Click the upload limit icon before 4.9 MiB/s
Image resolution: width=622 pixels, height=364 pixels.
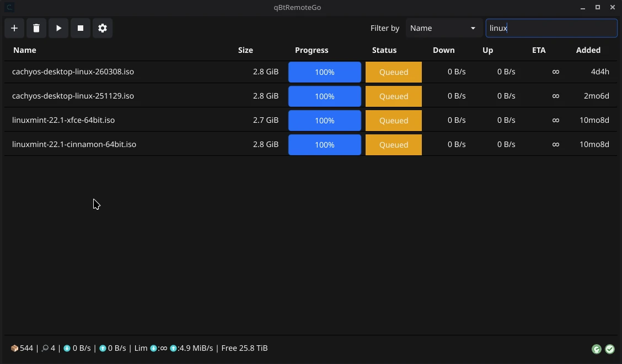tap(173, 348)
